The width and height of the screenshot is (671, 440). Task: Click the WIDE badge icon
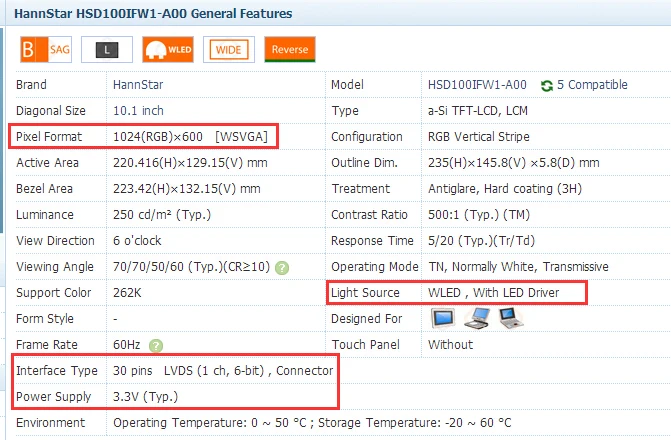229,50
